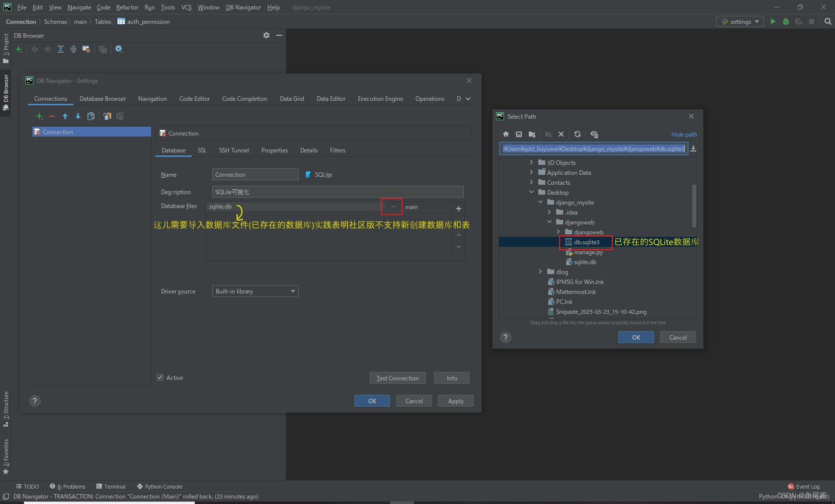Open Event Log in status bar
The width and height of the screenshot is (835, 504).
[x=804, y=487]
